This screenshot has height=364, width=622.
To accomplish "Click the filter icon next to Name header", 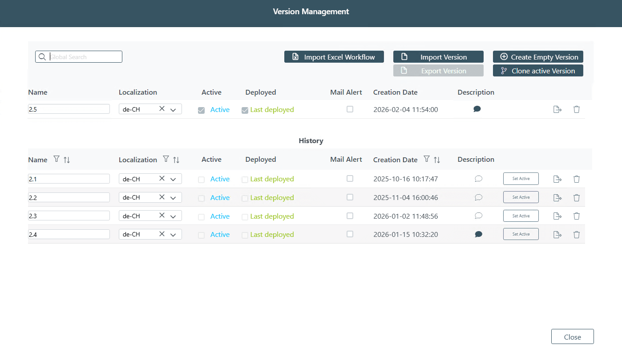I will pyautogui.click(x=57, y=159).
